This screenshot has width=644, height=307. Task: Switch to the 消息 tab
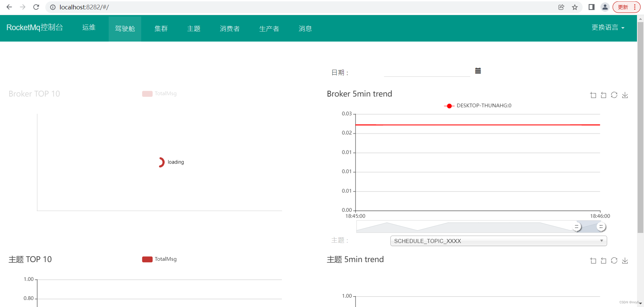(x=305, y=28)
